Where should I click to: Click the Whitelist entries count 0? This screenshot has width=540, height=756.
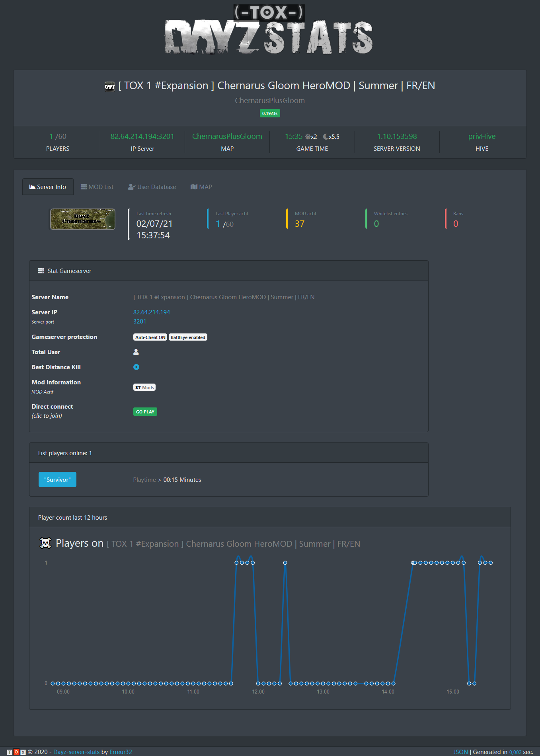click(x=376, y=224)
